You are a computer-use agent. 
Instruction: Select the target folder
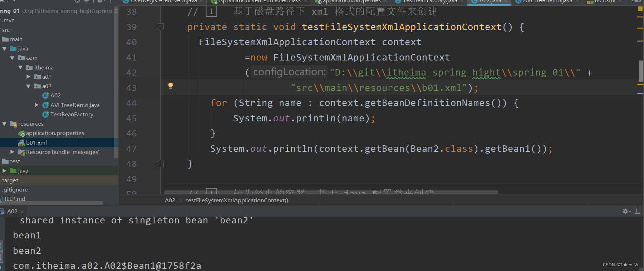pyautogui.click(x=10, y=180)
